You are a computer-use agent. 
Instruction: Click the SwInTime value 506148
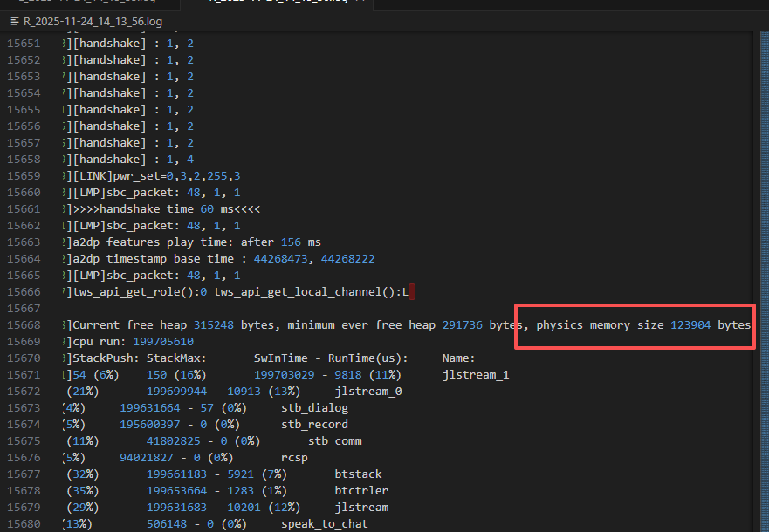click(167, 524)
